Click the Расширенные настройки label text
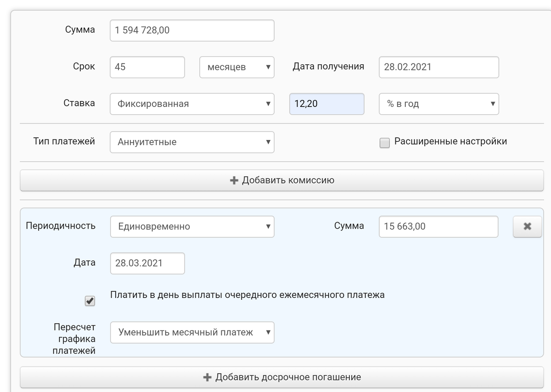This screenshot has height=392, width=551. [x=450, y=141]
